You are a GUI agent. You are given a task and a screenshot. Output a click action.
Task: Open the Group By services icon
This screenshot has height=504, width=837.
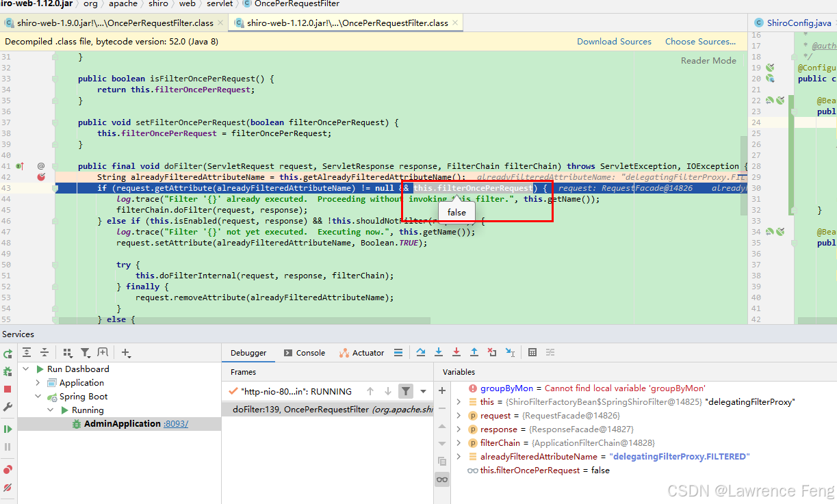pyautogui.click(x=67, y=353)
